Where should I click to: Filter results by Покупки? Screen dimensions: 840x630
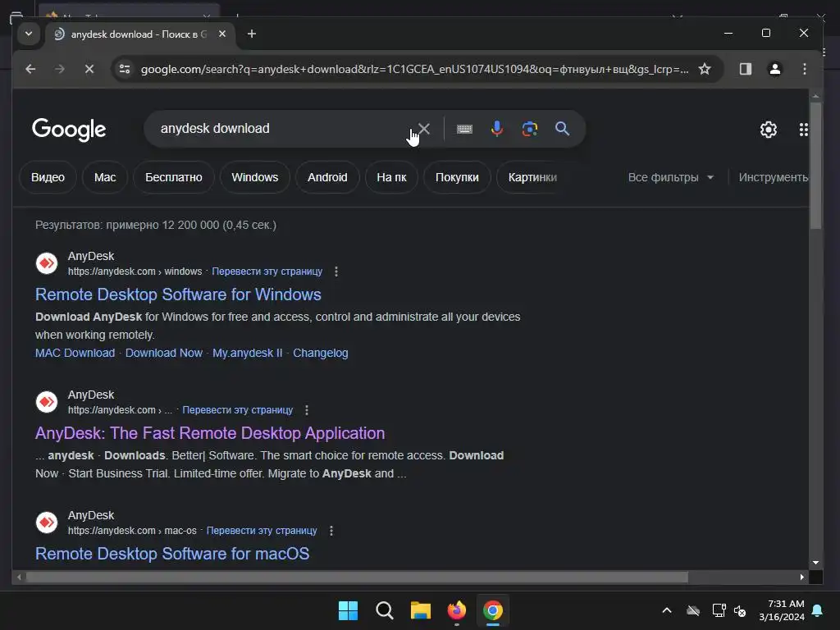(x=457, y=177)
